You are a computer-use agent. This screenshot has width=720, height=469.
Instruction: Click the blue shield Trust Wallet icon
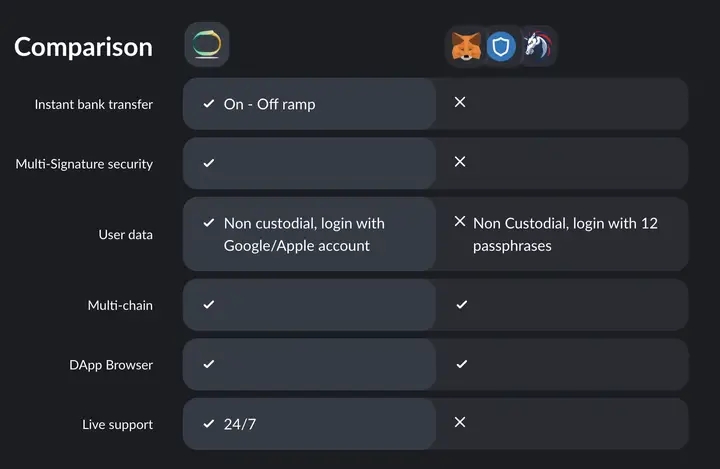(x=501, y=46)
